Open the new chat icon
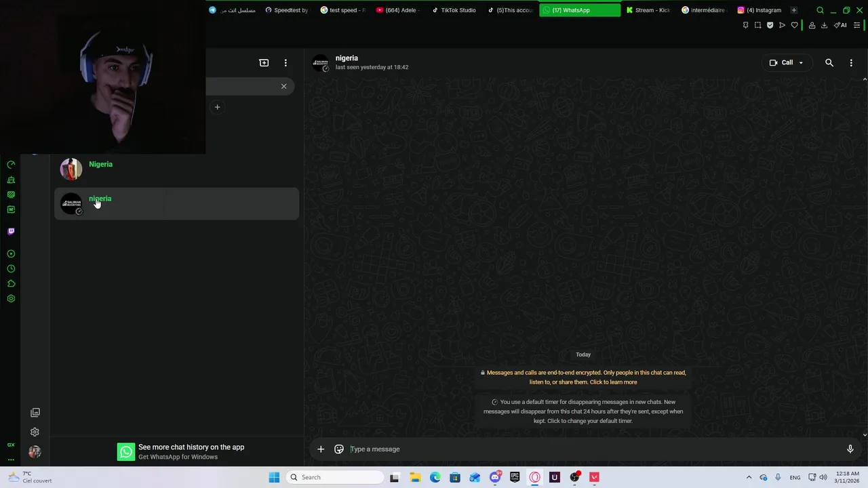 tap(264, 62)
